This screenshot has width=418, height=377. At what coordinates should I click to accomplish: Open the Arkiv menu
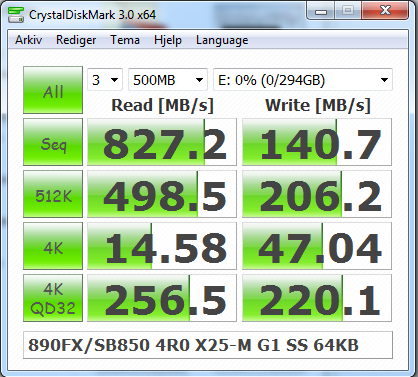coord(29,40)
